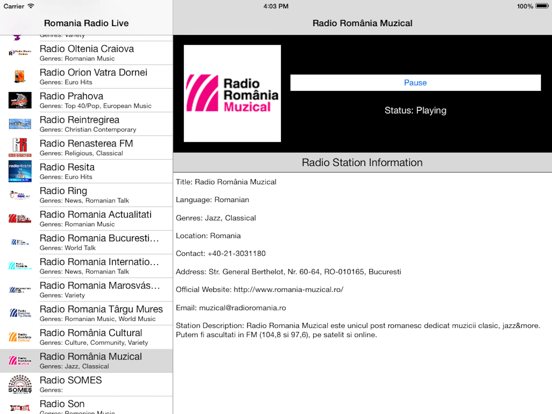Tap the Radio Son station logo
The width and height of the screenshot is (552, 414).
coord(20,408)
